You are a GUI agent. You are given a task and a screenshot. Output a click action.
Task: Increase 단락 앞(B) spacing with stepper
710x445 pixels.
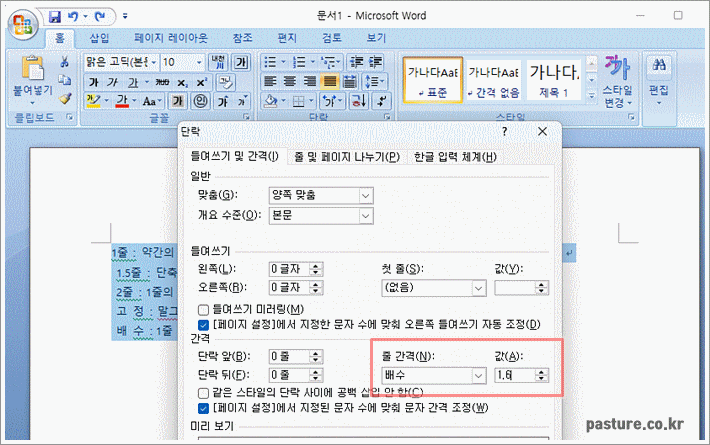coord(316,353)
